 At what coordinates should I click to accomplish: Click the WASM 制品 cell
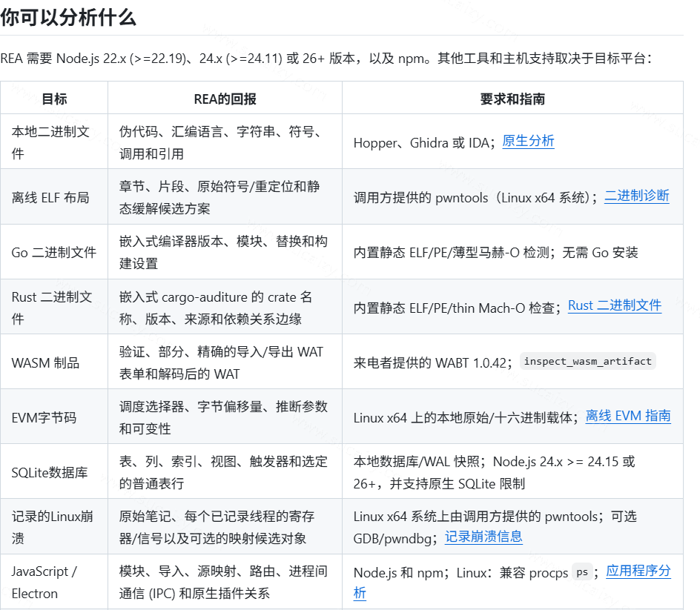[54, 362]
